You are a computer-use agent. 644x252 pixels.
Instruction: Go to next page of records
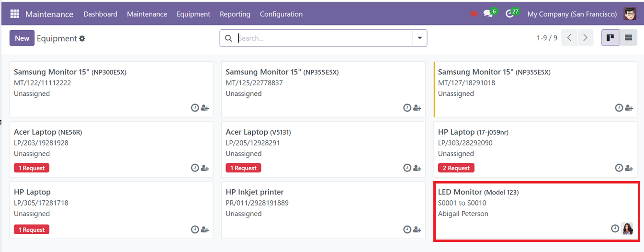pyautogui.click(x=585, y=38)
